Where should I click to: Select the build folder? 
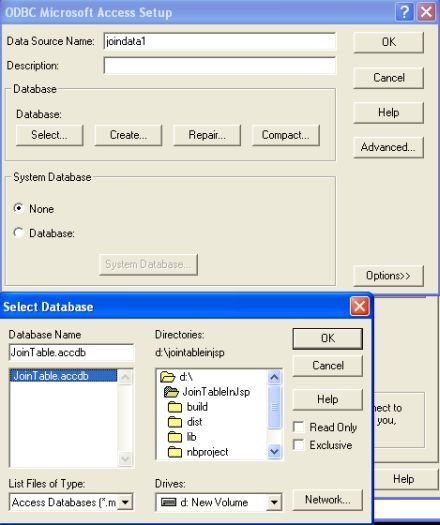tap(197, 407)
